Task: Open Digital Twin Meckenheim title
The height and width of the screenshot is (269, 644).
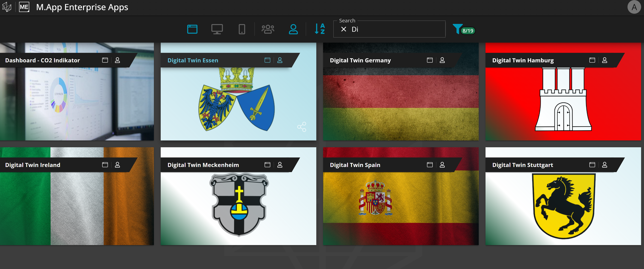Action: click(203, 165)
